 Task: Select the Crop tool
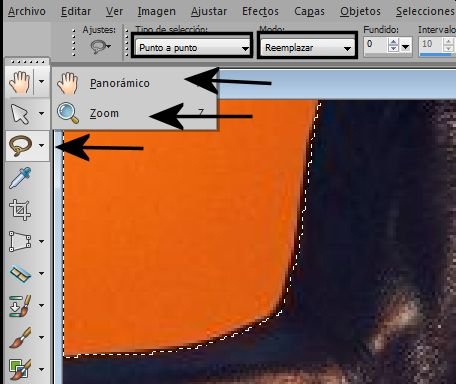tap(20, 210)
